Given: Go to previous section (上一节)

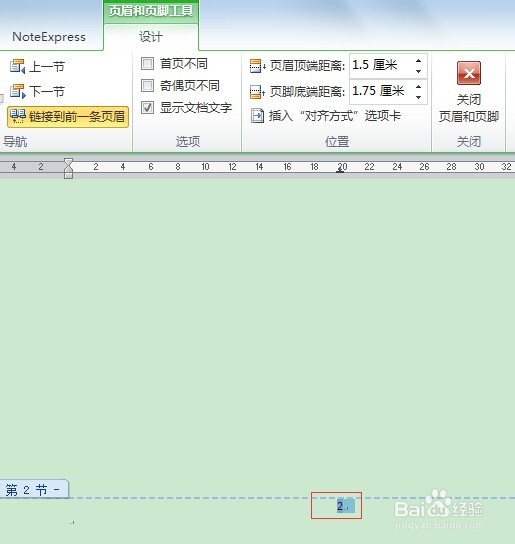Looking at the screenshot, I should point(37,66).
